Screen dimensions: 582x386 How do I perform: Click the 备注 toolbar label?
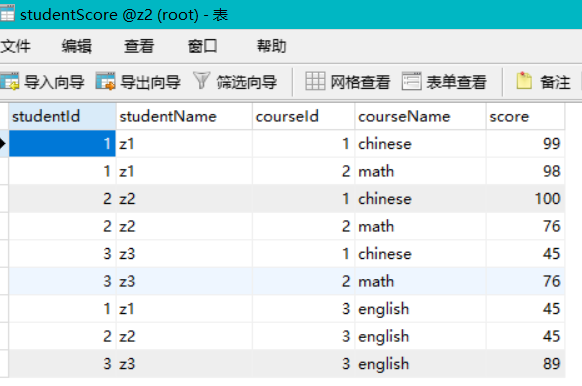pos(555,82)
